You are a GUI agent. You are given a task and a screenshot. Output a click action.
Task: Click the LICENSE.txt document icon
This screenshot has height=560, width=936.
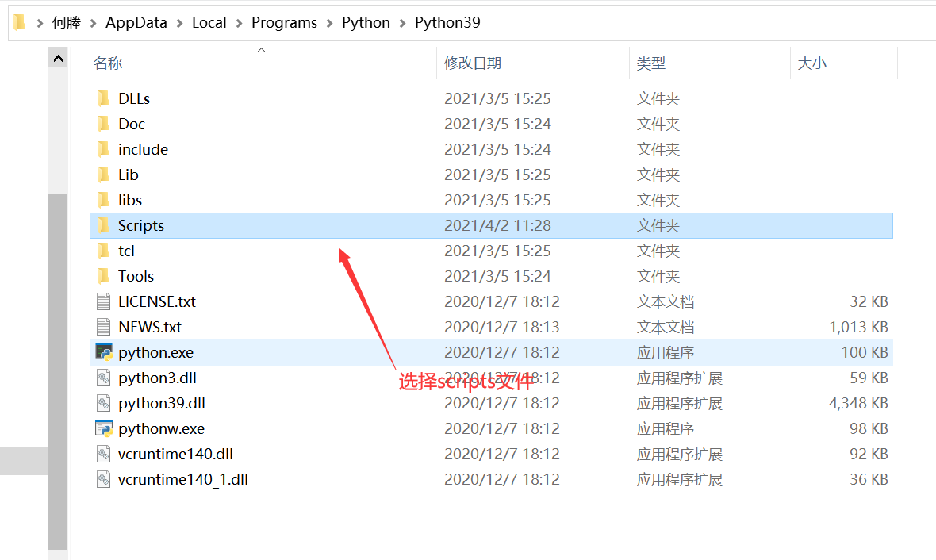[103, 301]
